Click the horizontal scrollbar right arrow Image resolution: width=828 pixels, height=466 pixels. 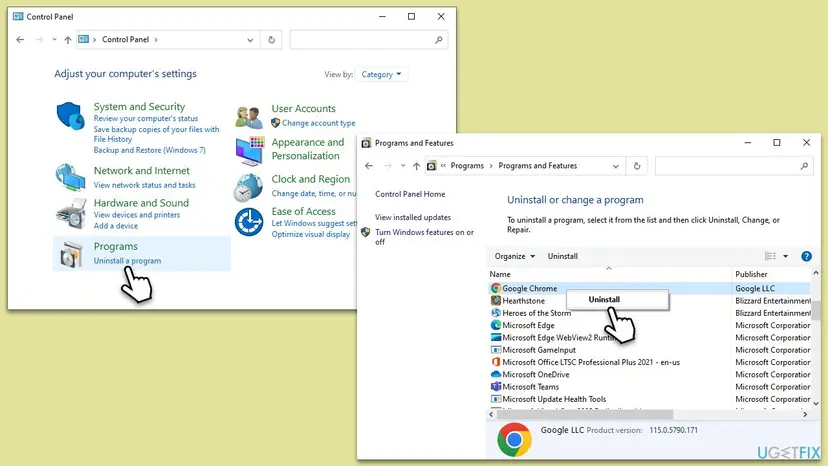pos(805,415)
